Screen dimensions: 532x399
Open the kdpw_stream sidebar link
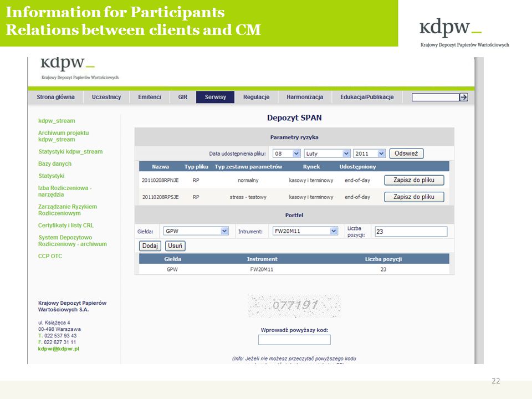(57, 121)
